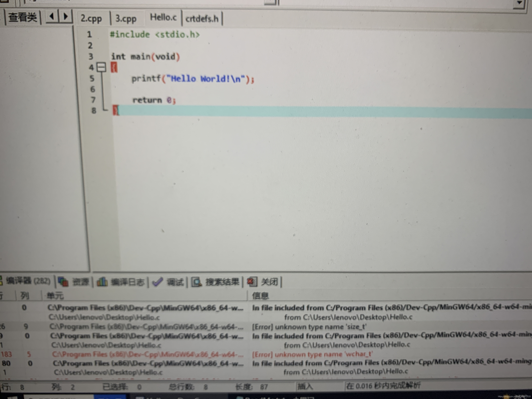Open the 搜索结果 search results tab
This screenshot has width=532, height=399.
pos(215,282)
